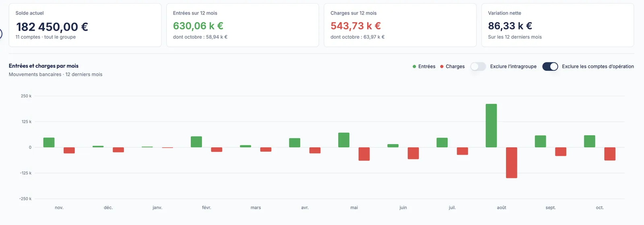Viewport: 644px width, 225px height.
Task: Click the red juil. Charges bar
Action: point(462,151)
